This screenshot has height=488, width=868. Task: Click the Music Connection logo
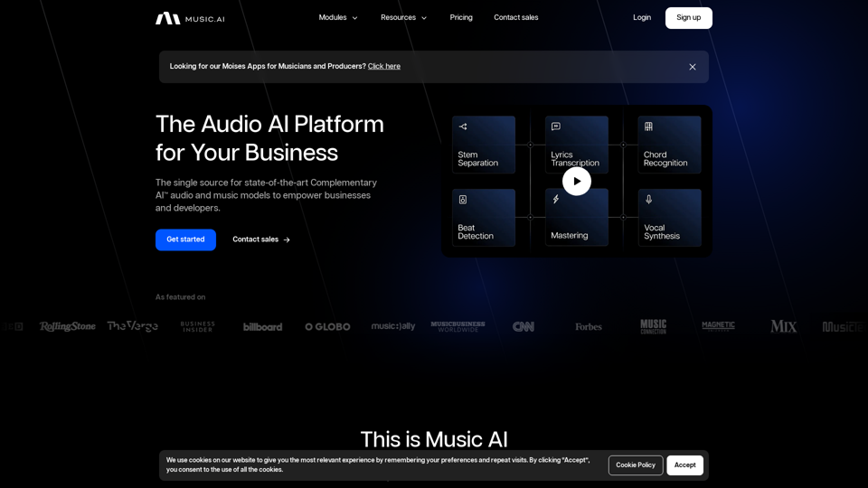(653, 326)
